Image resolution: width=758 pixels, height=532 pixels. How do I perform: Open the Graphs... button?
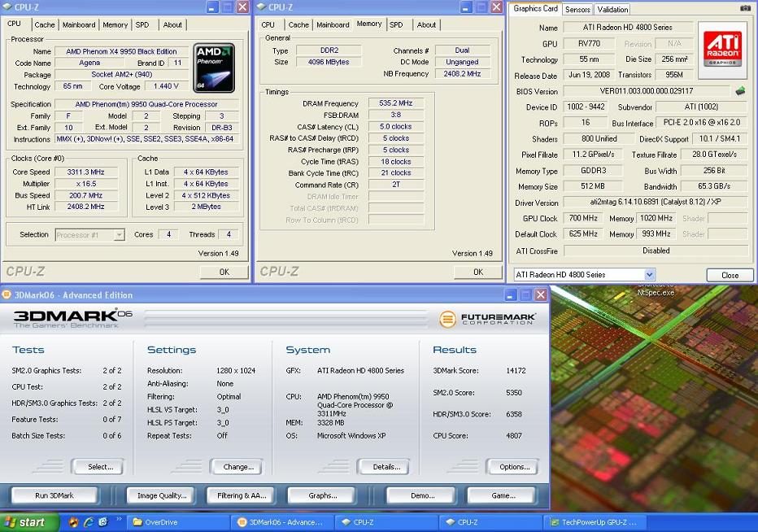pyautogui.click(x=322, y=495)
